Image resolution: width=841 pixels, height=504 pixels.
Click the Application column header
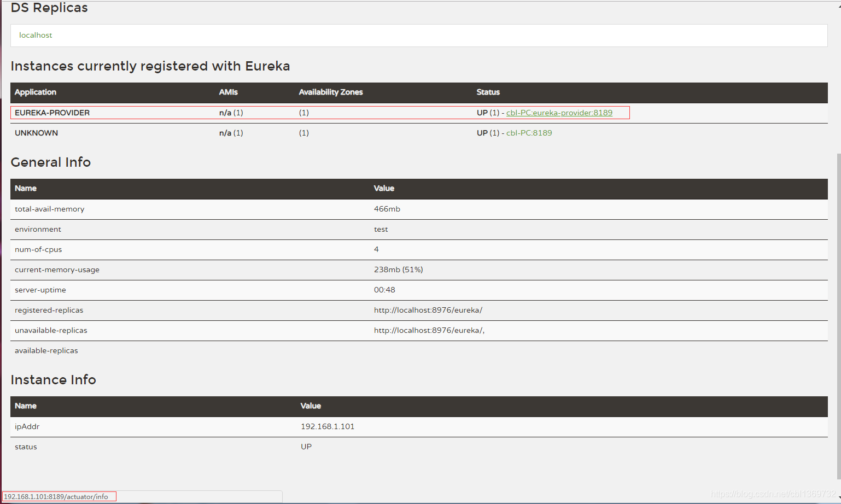pos(36,92)
